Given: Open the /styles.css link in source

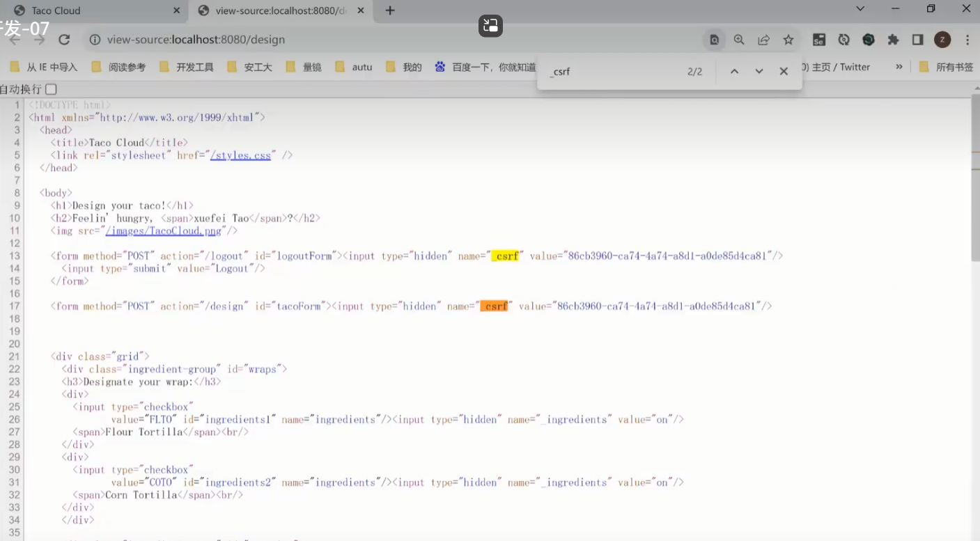Looking at the screenshot, I should (240, 155).
